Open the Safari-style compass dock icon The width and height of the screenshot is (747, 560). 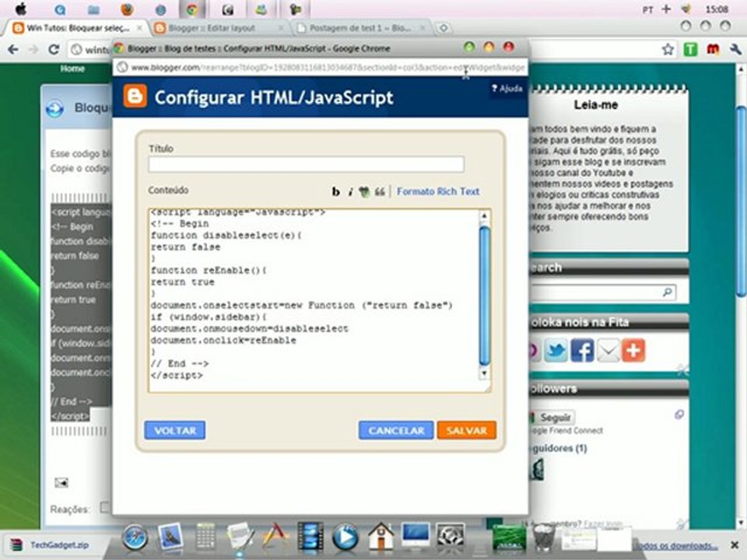point(135,538)
